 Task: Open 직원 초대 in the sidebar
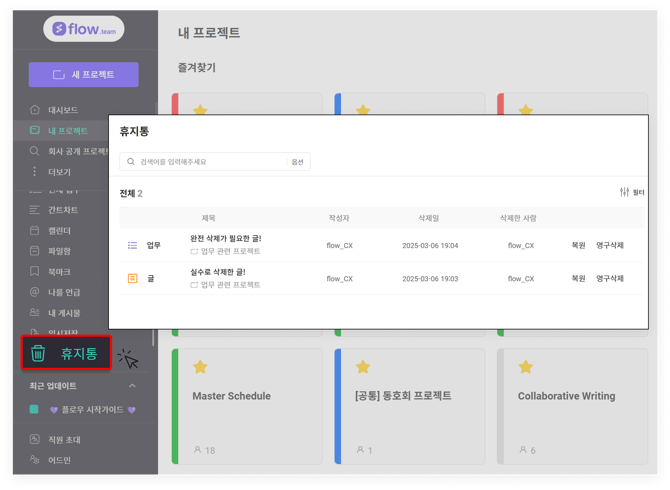point(64,440)
